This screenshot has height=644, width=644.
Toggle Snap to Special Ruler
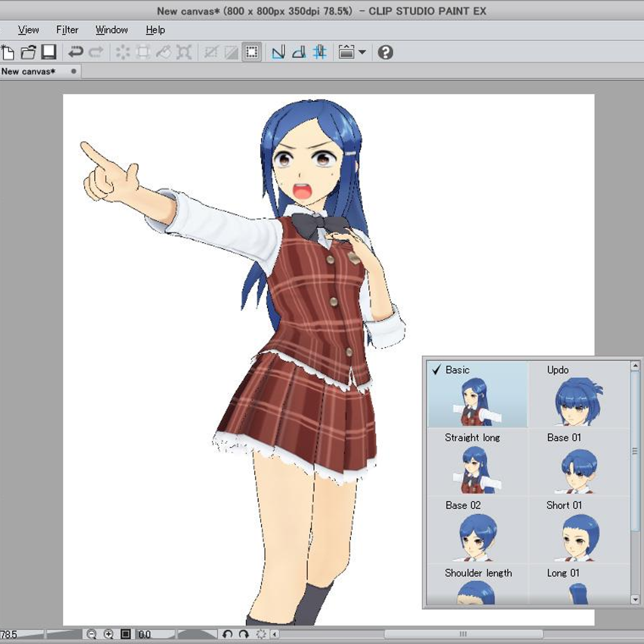[x=299, y=52]
